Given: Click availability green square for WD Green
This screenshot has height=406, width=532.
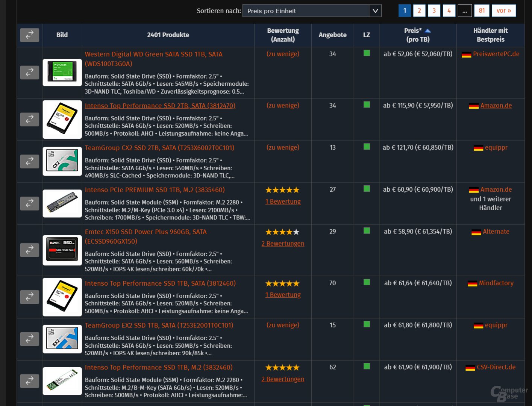Looking at the screenshot, I should coord(367,53).
